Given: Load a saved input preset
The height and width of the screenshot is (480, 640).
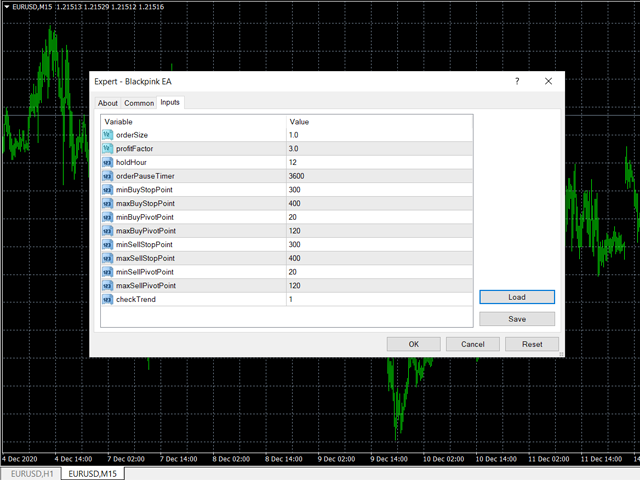Looking at the screenshot, I should click(517, 297).
